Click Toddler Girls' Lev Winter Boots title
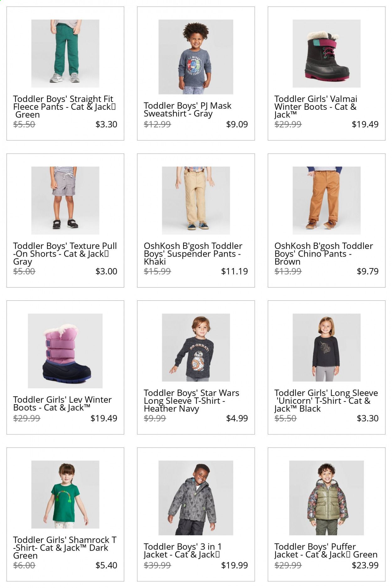The image size is (392, 588). click(62, 404)
